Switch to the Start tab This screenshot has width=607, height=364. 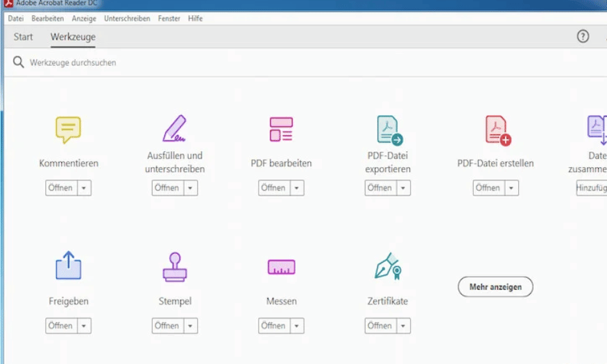pyautogui.click(x=23, y=37)
